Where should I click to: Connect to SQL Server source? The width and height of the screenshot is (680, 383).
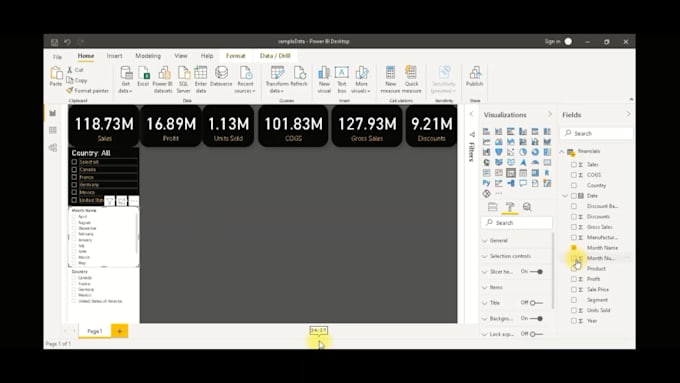[x=183, y=79]
